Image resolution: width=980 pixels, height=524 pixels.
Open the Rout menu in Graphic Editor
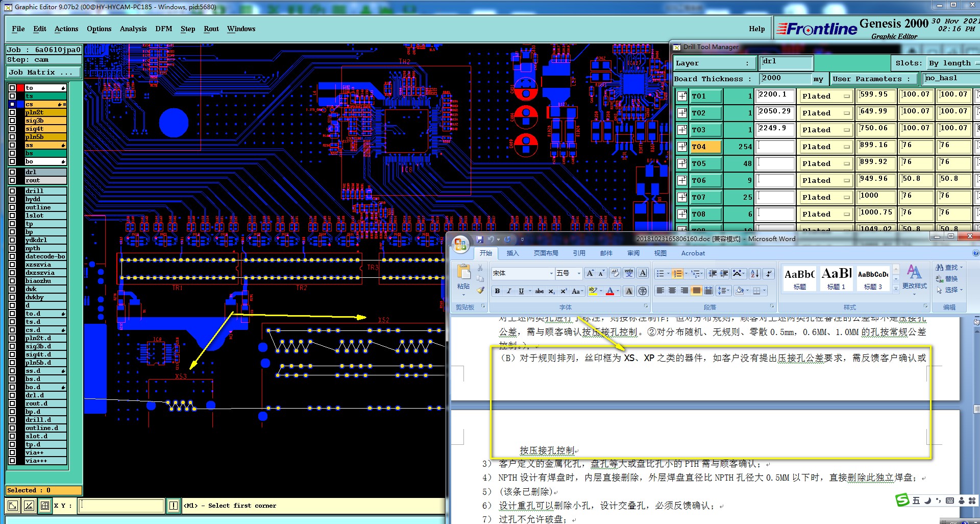(211, 29)
